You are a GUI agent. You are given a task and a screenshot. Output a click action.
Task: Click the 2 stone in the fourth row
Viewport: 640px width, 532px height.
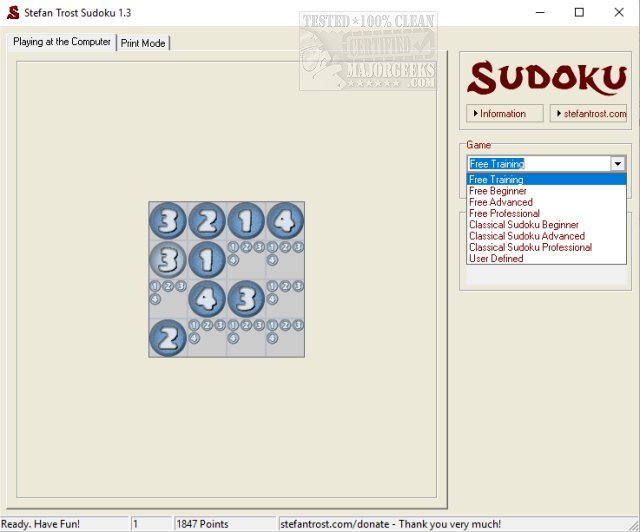point(168,338)
